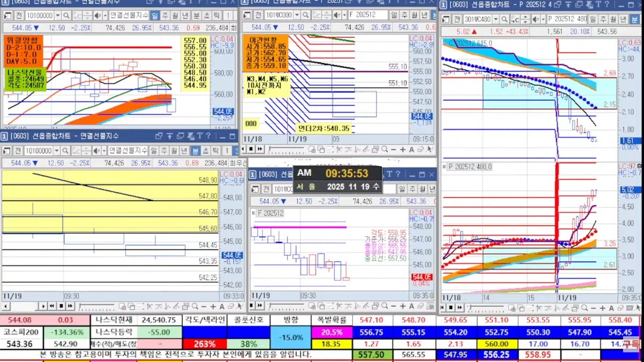Click the green 557.50 cell in the bottom table
This screenshot has height=362, width=644.
(371, 355)
